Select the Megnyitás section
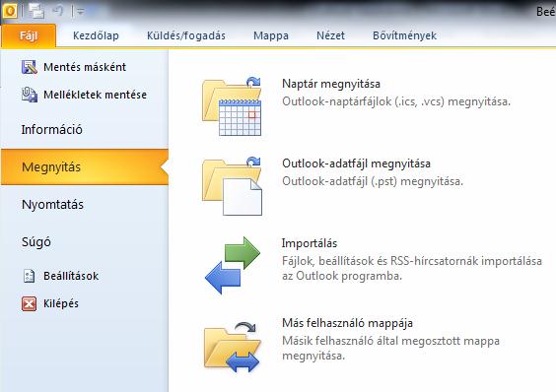 85,166
